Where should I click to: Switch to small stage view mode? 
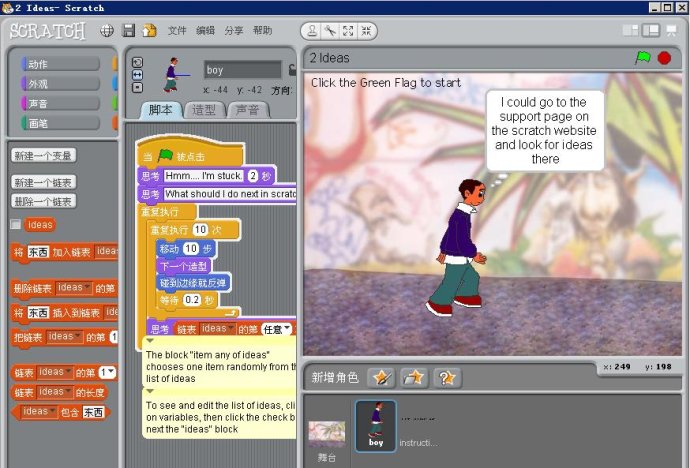click(x=631, y=30)
